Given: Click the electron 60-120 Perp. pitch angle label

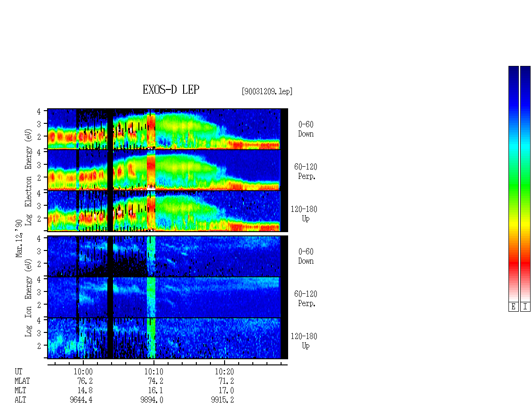Looking at the screenshot, I should point(306,171).
